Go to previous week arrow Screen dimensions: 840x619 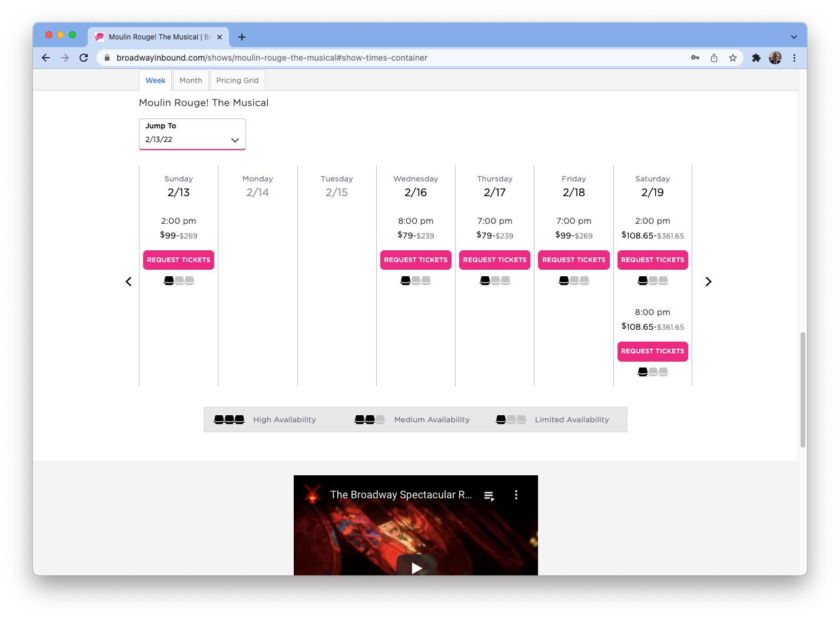point(128,282)
